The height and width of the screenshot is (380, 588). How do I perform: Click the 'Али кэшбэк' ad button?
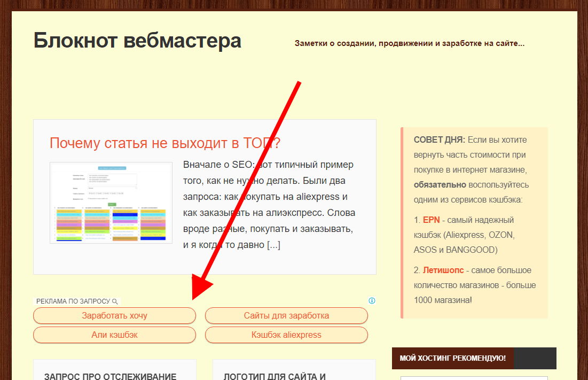point(114,335)
